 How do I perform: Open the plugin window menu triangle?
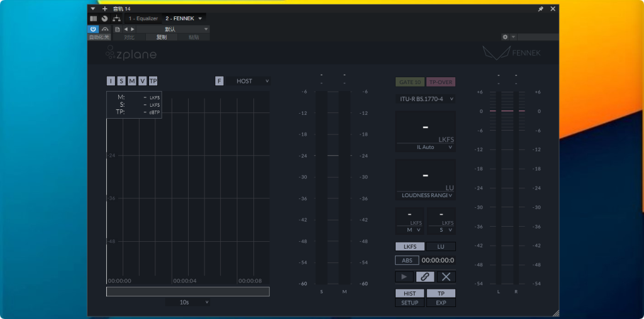click(x=93, y=9)
